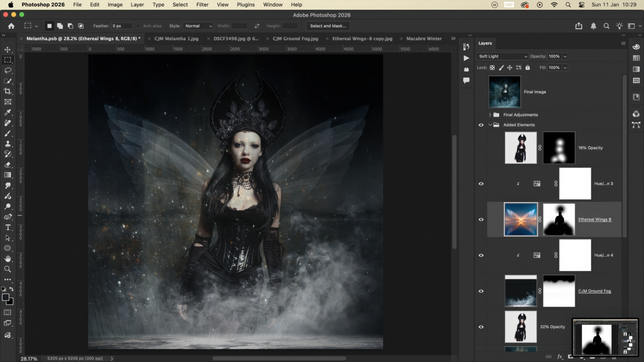The height and width of the screenshot is (362, 644).
Task: Select the Hand tool
Action: (8, 259)
